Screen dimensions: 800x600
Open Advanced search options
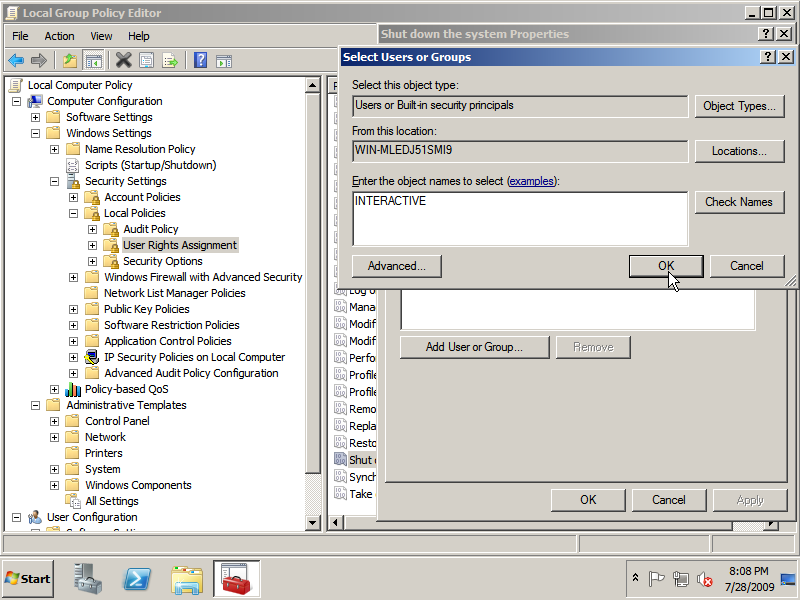(396, 266)
